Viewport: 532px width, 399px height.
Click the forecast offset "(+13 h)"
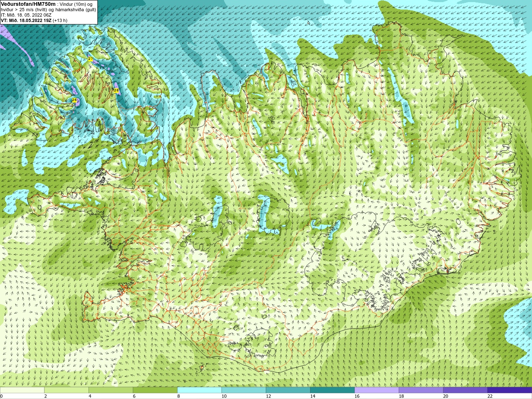[x=60, y=20]
